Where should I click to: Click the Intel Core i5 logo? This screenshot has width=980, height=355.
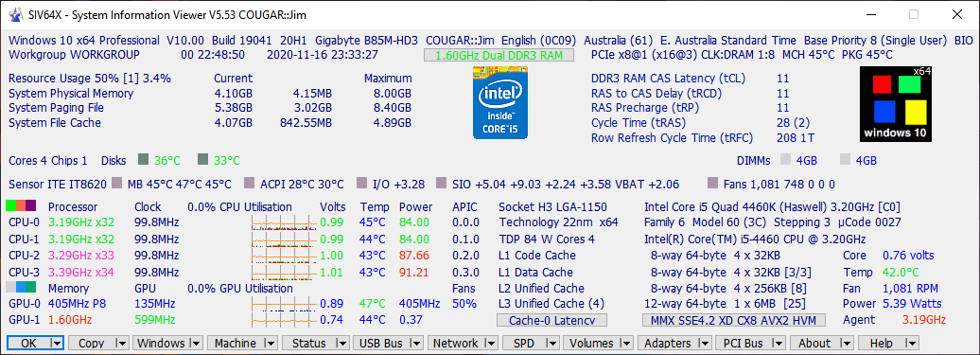coord(499,102)
